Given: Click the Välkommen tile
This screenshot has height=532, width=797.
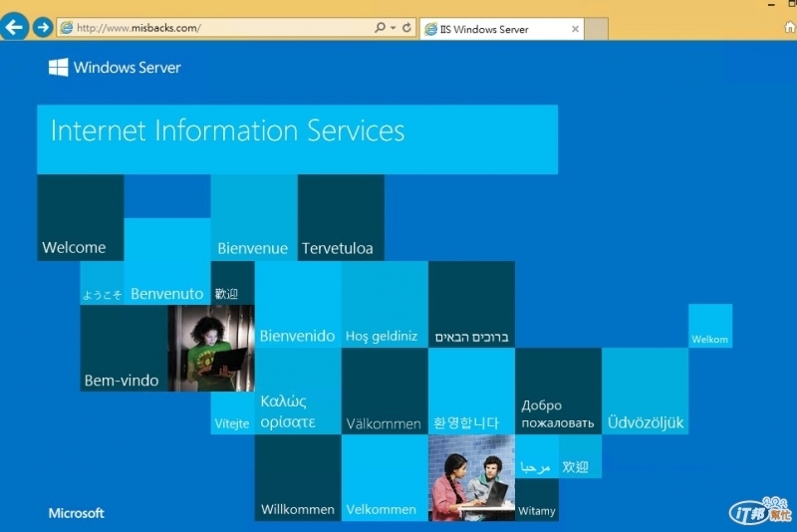Looking at the screenshot, I should click(x=385, y=392).
